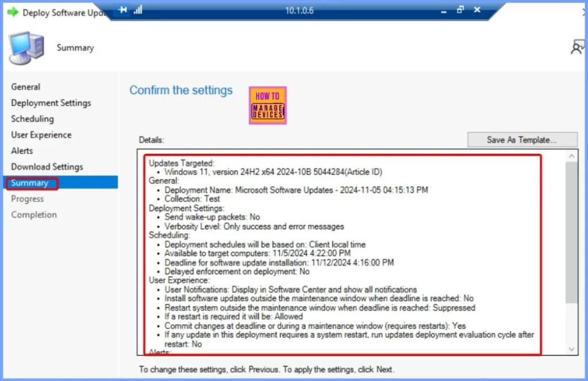The height and width of the screenshot is (381, 588).
Task: Switch to the Scheduling page
Action: (32, 119)
